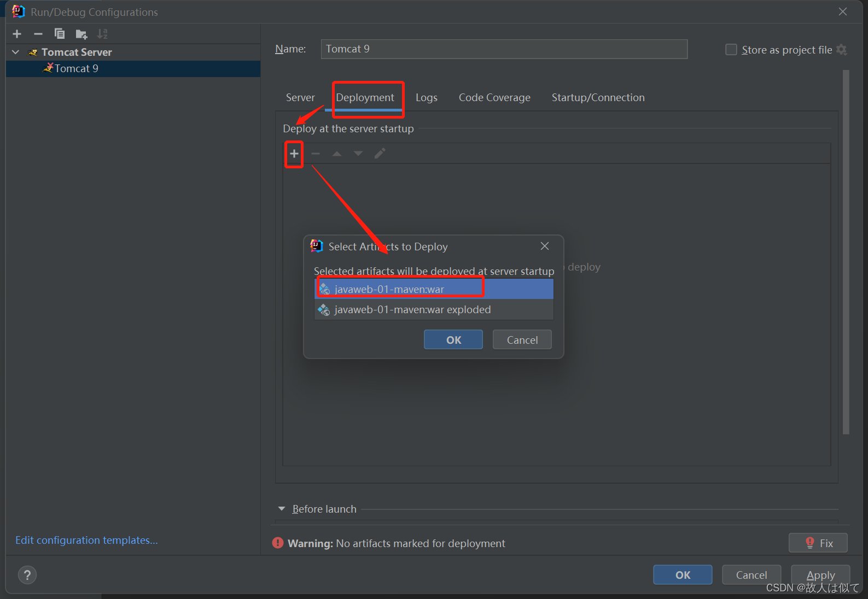Viewport: 868px width, 599px height.
Task: Confirm OK in Select Artifacts dialog
Action: click(453, 339)
